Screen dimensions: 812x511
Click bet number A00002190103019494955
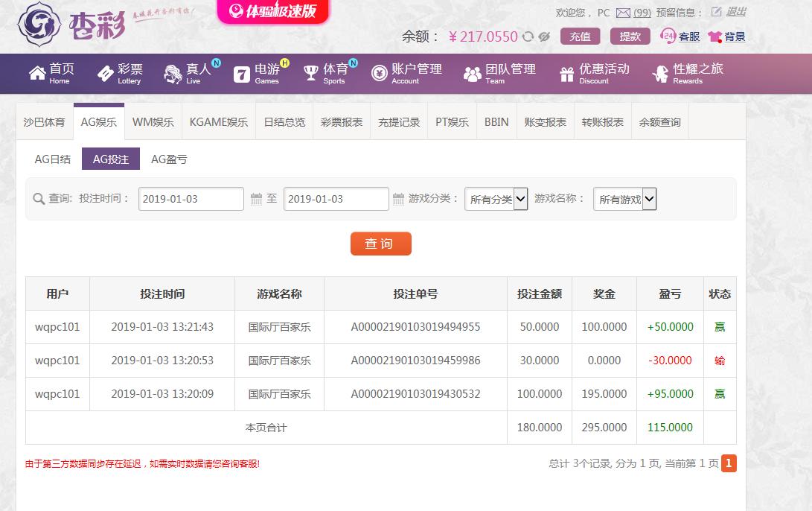coord(415,327)
